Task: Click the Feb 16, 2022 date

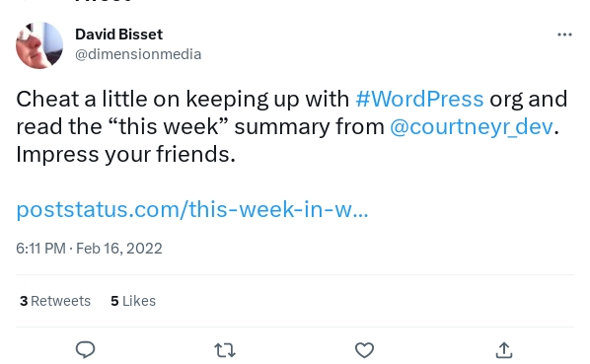Action: click(119, 249)
